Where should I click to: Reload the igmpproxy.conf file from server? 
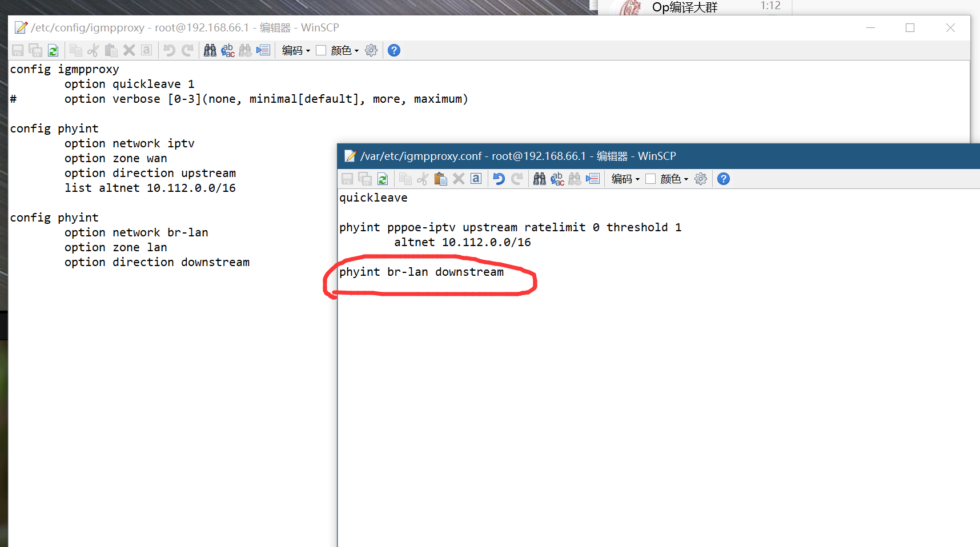(x=383, y=178)
